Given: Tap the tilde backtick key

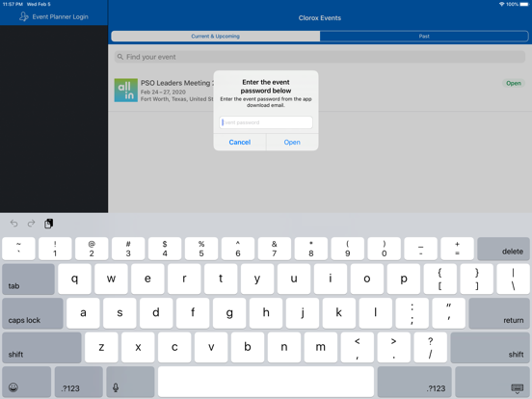Looking at the screenshot, I should point(18,249).
